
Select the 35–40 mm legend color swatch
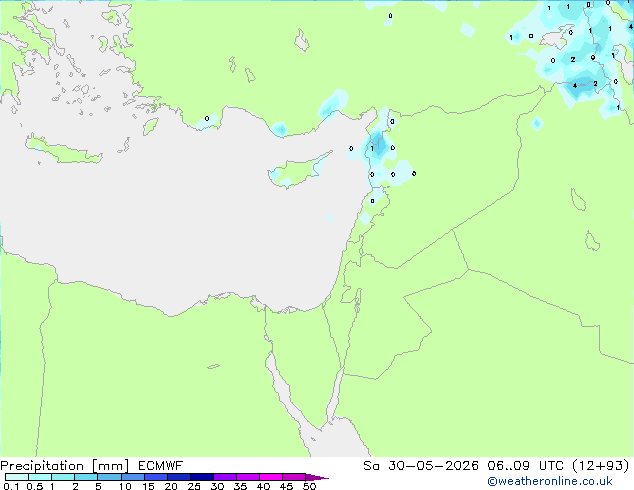pyautogui.click(x=247, y=477)
